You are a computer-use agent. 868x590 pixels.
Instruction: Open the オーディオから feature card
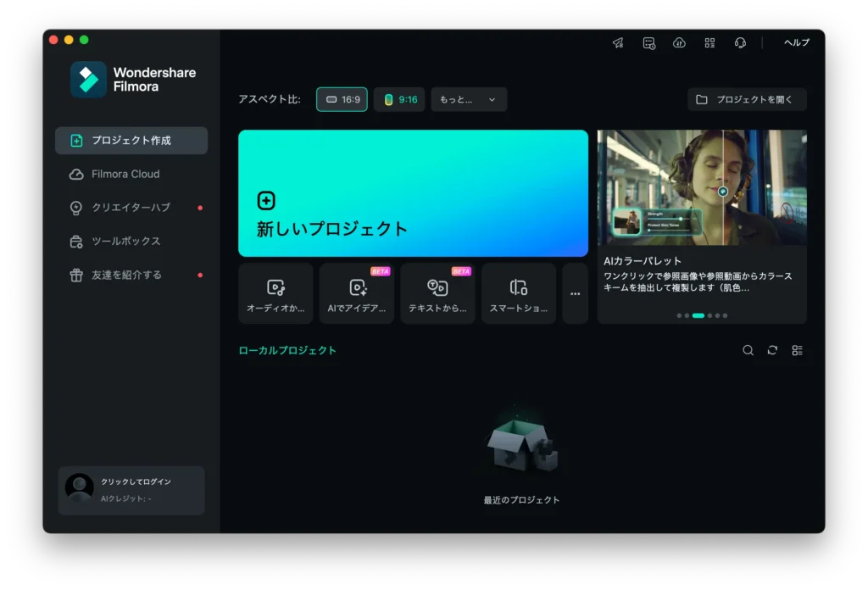(275, 292)
